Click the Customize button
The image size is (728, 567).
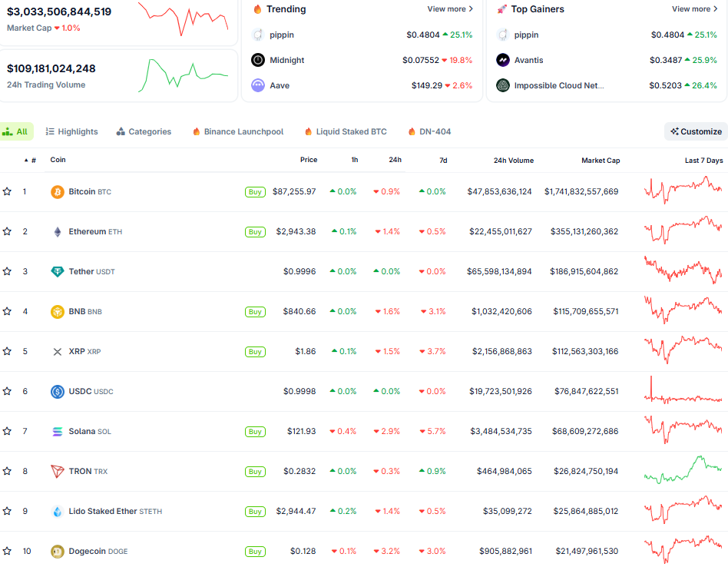coord(696,131)
